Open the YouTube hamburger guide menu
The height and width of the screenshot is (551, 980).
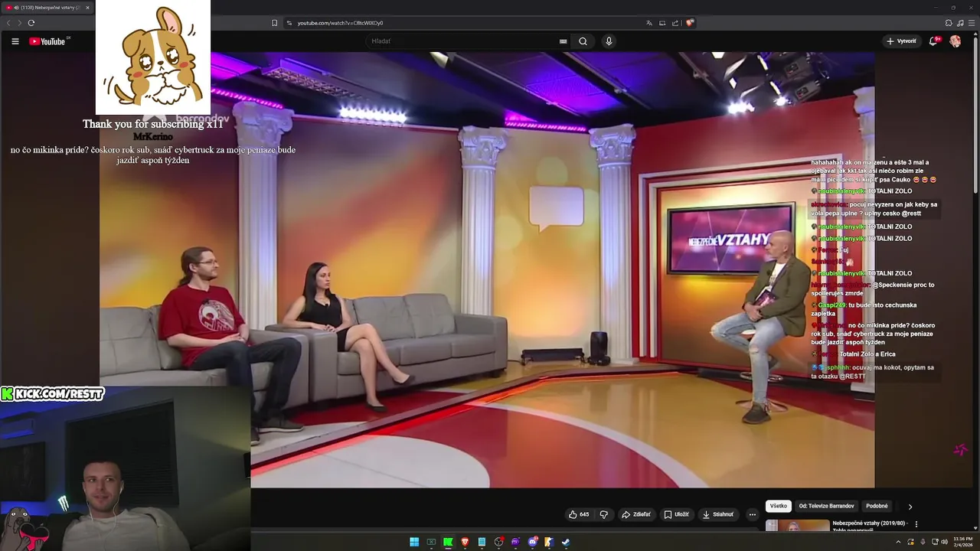15,41
